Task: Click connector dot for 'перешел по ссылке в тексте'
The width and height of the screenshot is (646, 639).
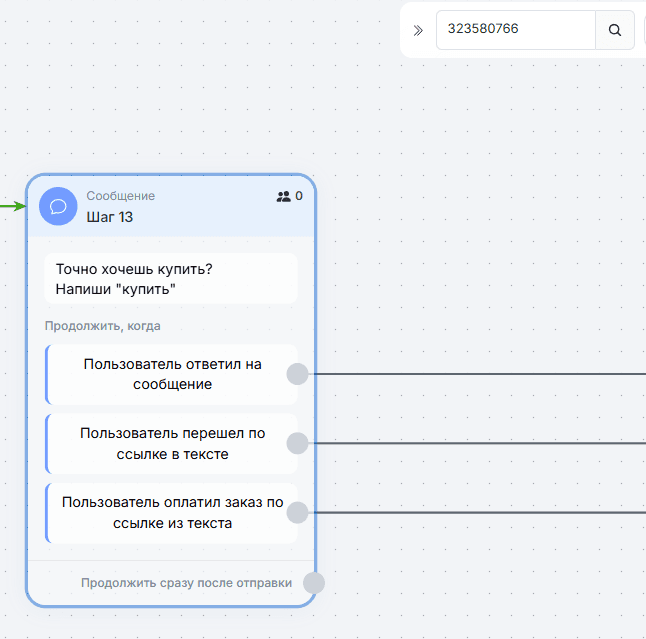Action: [297, 443]
